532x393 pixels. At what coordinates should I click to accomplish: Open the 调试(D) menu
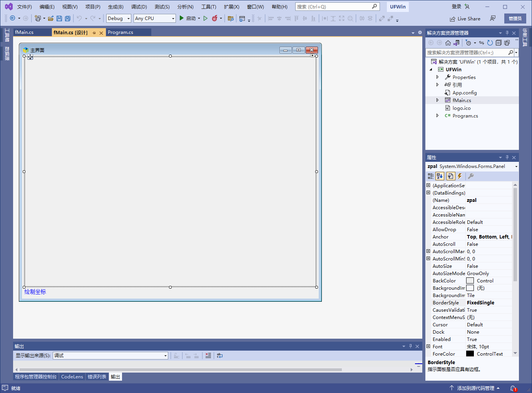(139, 7)
